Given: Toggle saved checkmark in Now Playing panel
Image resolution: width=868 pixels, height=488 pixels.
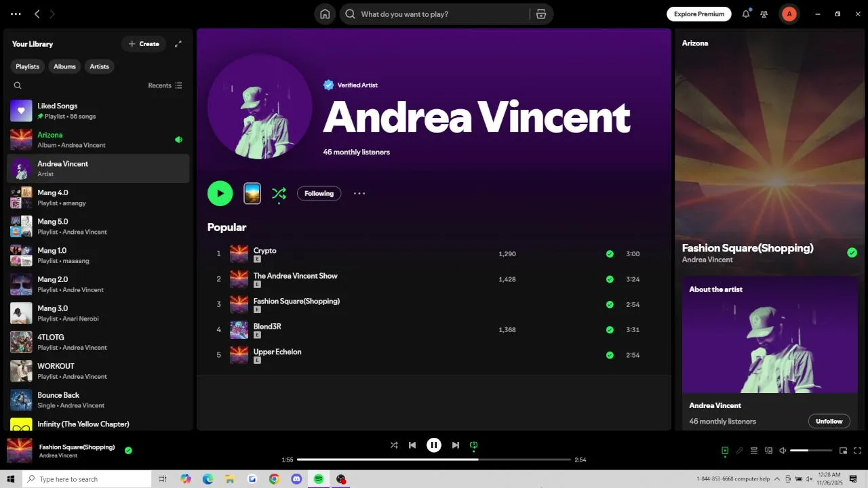Looking at the screenshot, I should 852,253.
